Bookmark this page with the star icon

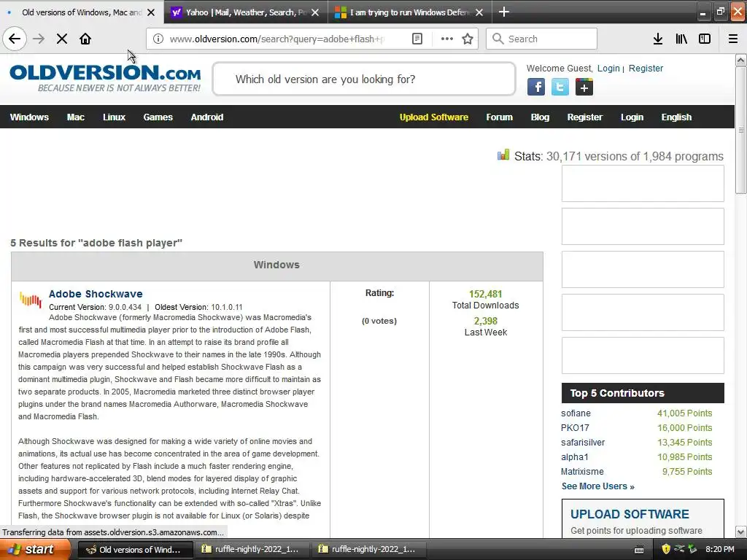(468, 39)
